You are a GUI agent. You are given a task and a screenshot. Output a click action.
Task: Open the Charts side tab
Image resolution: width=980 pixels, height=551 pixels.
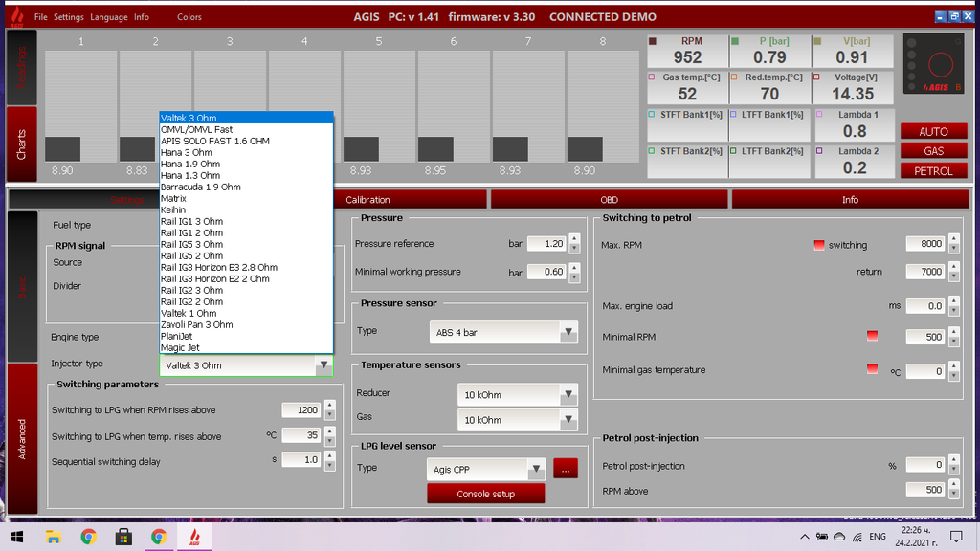tap(21, 144)
